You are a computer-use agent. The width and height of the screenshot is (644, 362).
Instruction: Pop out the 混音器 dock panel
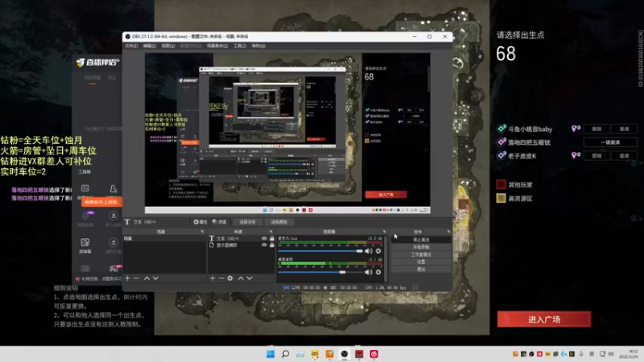[x=385, y=232]
